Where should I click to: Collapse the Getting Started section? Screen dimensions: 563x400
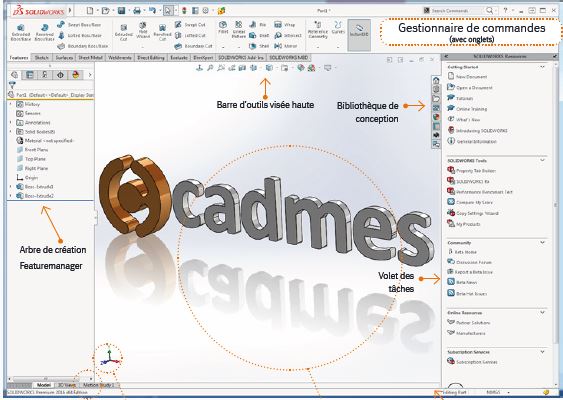point(543,67)
